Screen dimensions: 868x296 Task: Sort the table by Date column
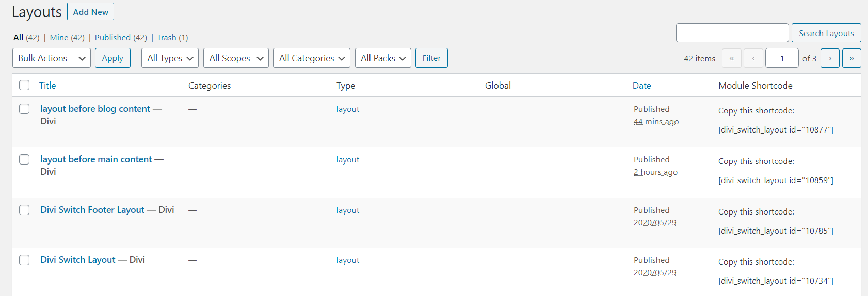point(642,86)
